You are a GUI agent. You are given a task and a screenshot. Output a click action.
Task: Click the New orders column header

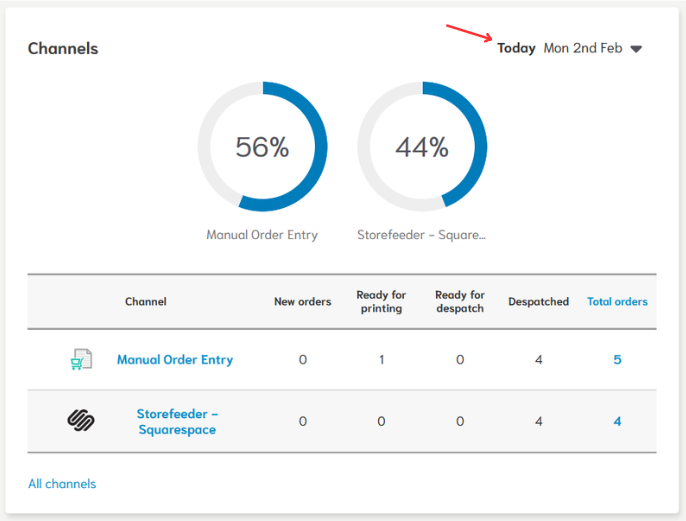point(302,301)
